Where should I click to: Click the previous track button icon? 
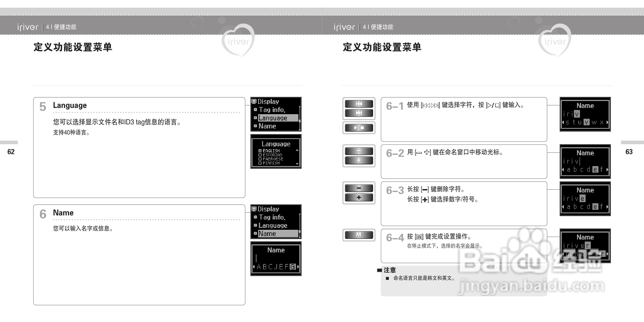click(x=359, y=104)
